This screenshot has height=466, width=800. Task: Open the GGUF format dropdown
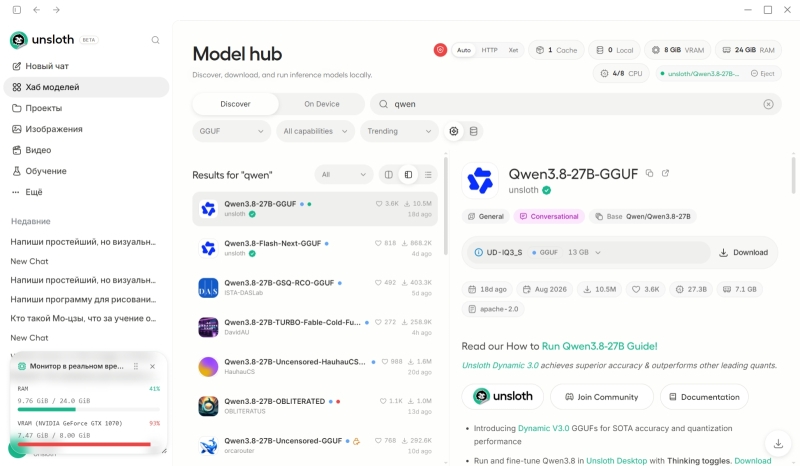point(232,131)
